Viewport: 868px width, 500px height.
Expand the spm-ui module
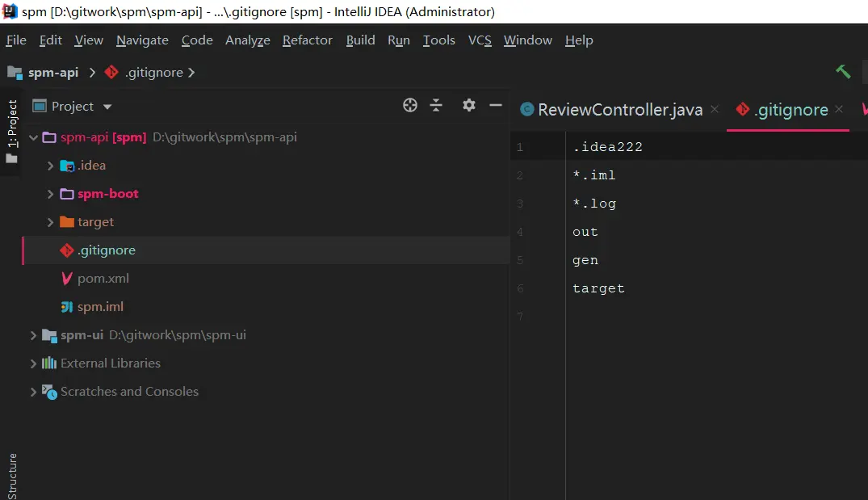[x=33, y=335]
